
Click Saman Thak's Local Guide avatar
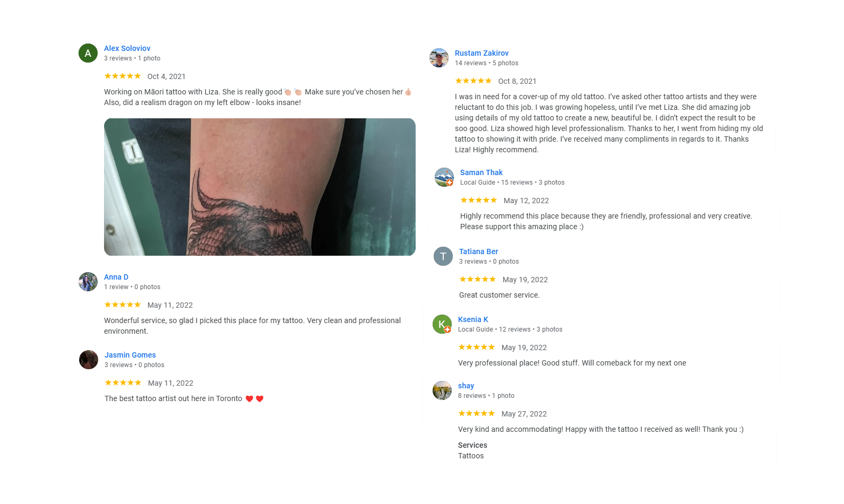click(x=444, y=177)
